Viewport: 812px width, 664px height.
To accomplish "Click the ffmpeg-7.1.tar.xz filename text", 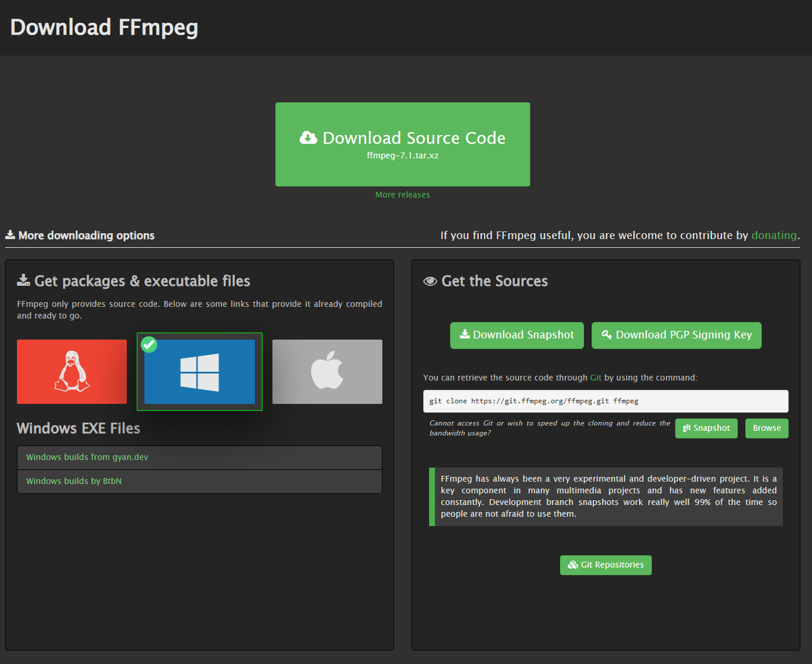I will click(x=403, y=155).
